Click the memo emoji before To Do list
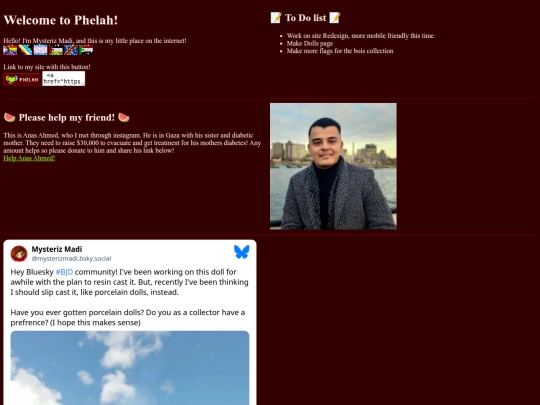Image resolution: width=540 pixels, height=405 pixels. click(276, 18)
